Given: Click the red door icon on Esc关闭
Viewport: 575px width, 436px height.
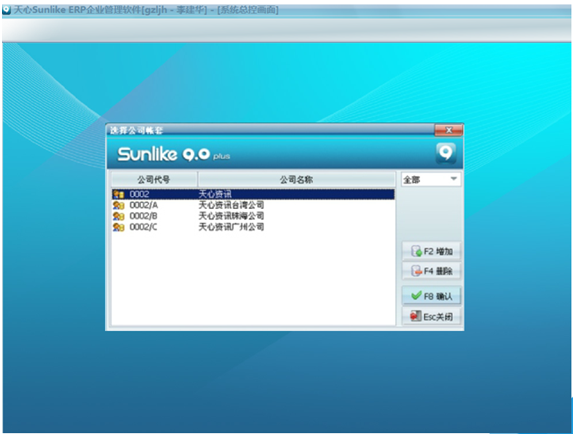Looking at the screenshot, I should pyautogui.click(x=416, y=316).
